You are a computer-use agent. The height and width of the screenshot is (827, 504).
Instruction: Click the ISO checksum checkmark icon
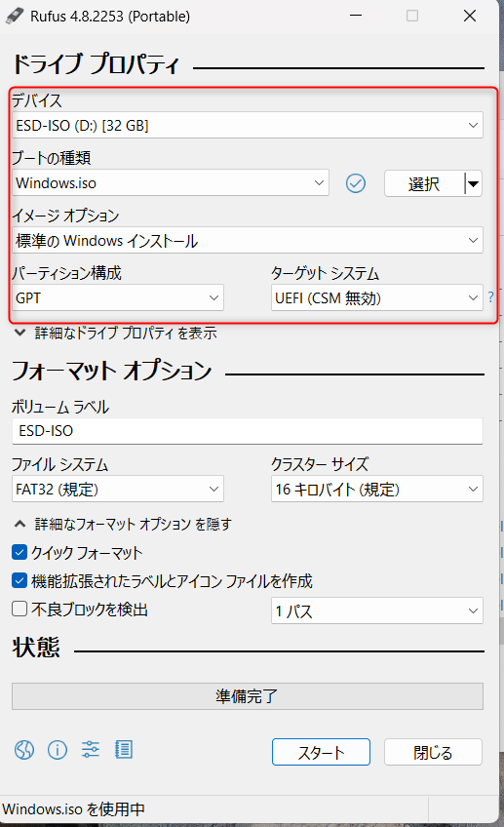pos(356,183)
